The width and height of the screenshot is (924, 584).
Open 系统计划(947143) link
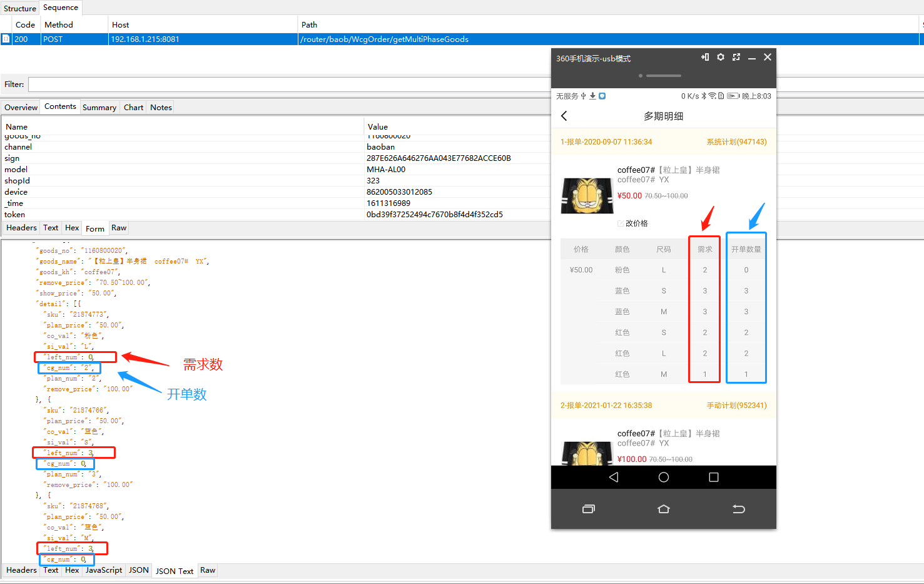[x=736, y=142]
